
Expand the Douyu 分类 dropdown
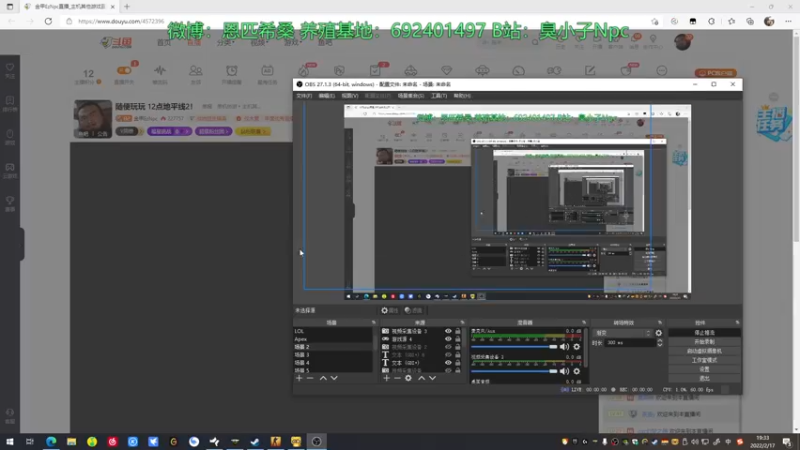click(x=225, y=42)
